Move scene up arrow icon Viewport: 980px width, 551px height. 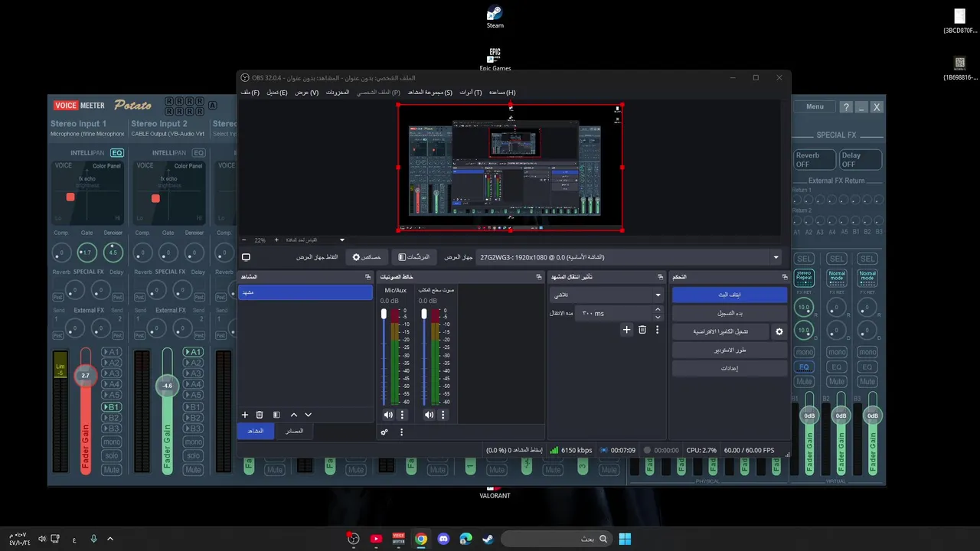pos(293,415)
